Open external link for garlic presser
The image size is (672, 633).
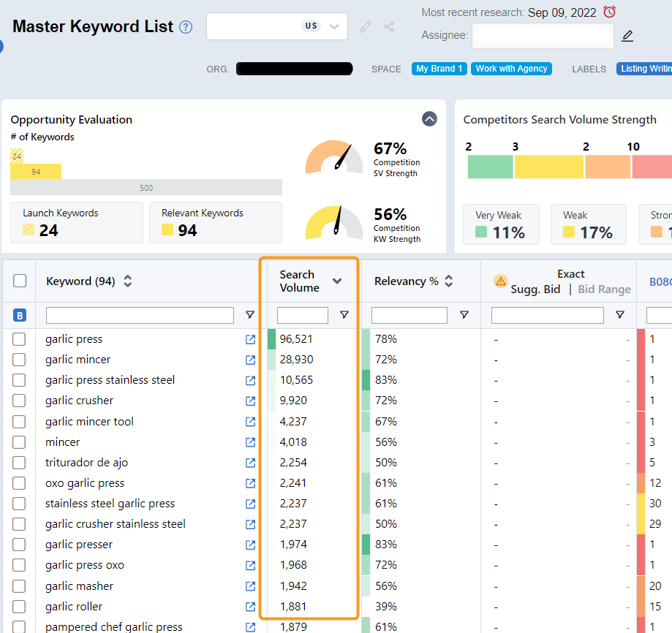coord(250,545)
